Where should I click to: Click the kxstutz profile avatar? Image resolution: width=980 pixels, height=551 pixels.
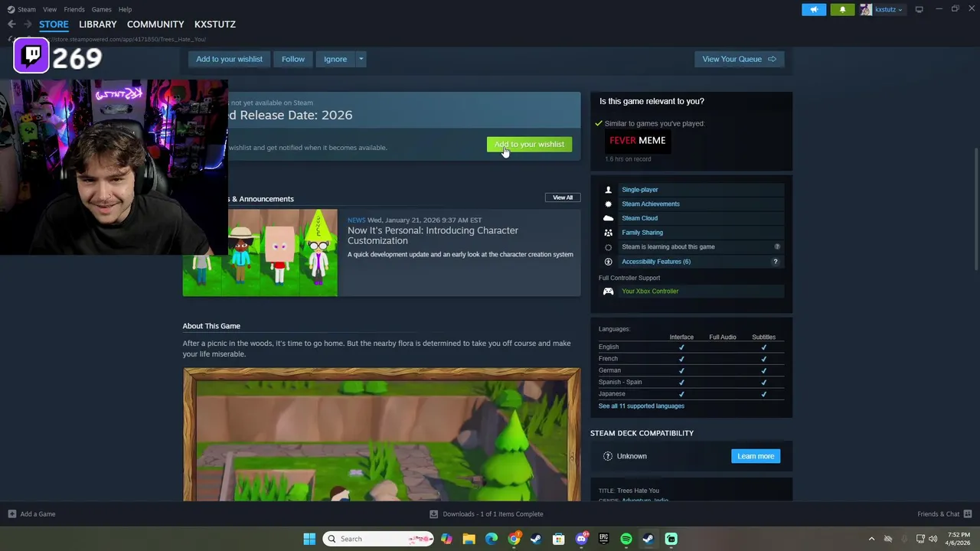pyautogui.click(x=866, y=9)
